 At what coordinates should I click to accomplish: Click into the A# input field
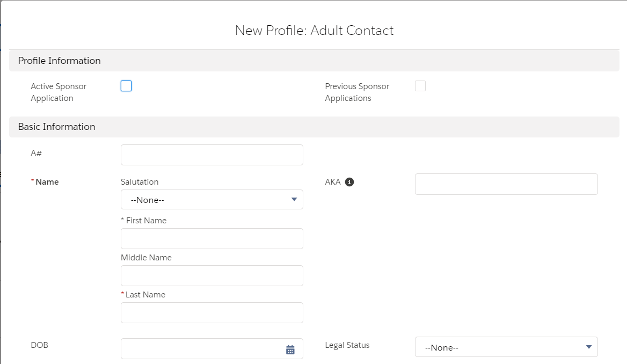click(x=212, y=155)
